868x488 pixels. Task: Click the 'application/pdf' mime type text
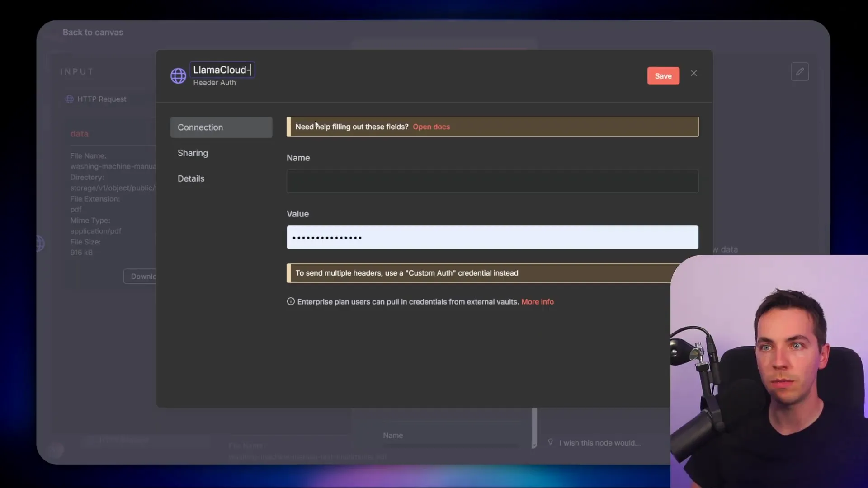[x=95, y=231]
